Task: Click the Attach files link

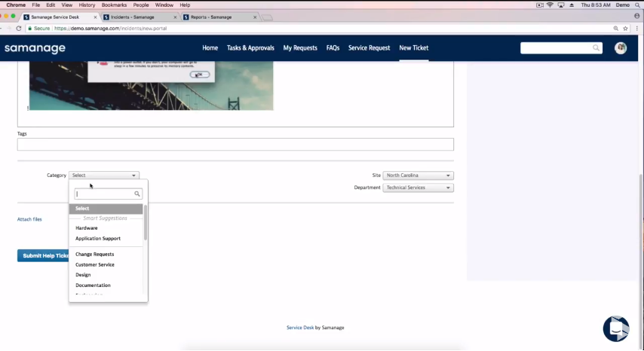Action: click(29, 219)
